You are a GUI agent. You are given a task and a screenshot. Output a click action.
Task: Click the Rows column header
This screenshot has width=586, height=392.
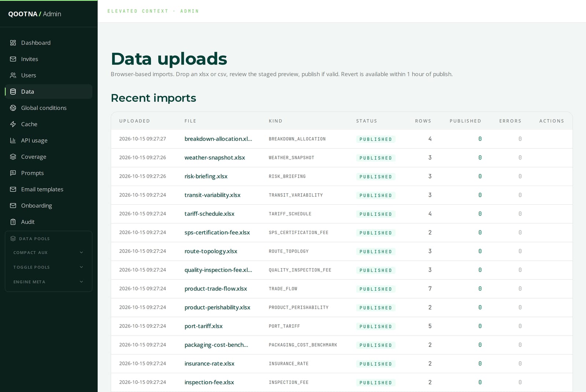(423, 121)
